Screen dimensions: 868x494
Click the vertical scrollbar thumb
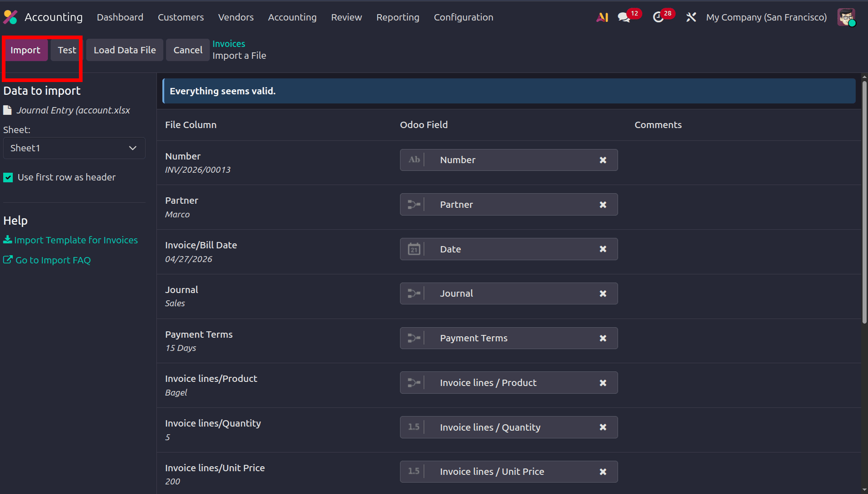[864, 203]
